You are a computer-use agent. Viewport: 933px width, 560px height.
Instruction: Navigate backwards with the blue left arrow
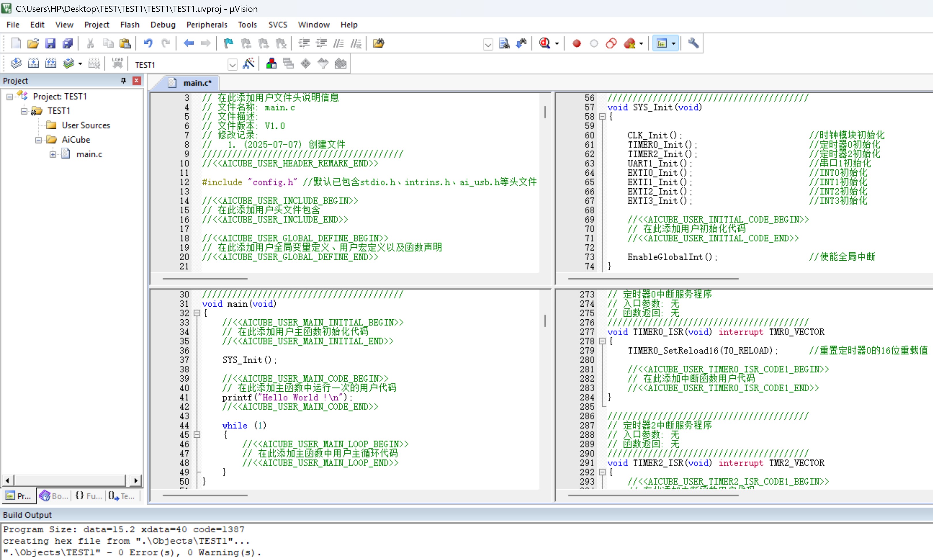pyautogui.click(x=188, y=43)
